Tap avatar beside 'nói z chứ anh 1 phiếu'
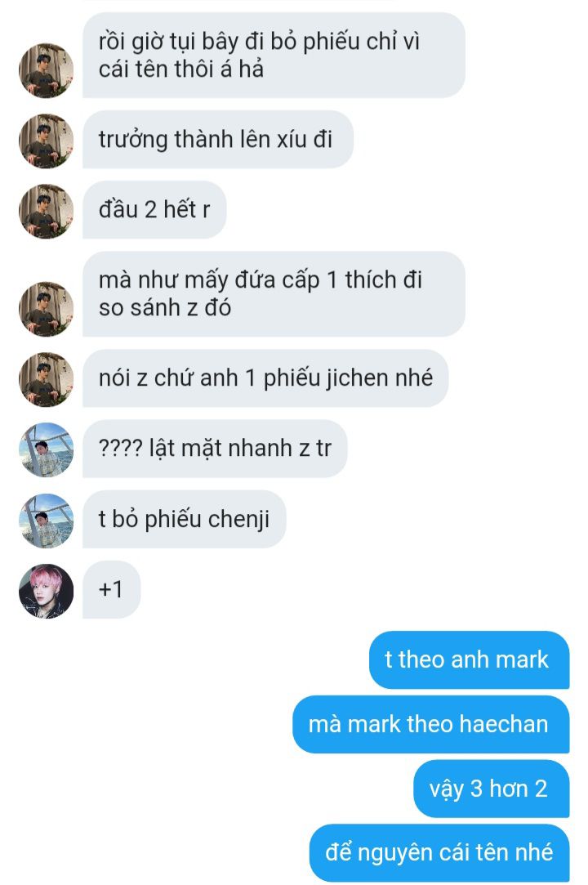This screenshot has width=588, height=885. (47, 379)
